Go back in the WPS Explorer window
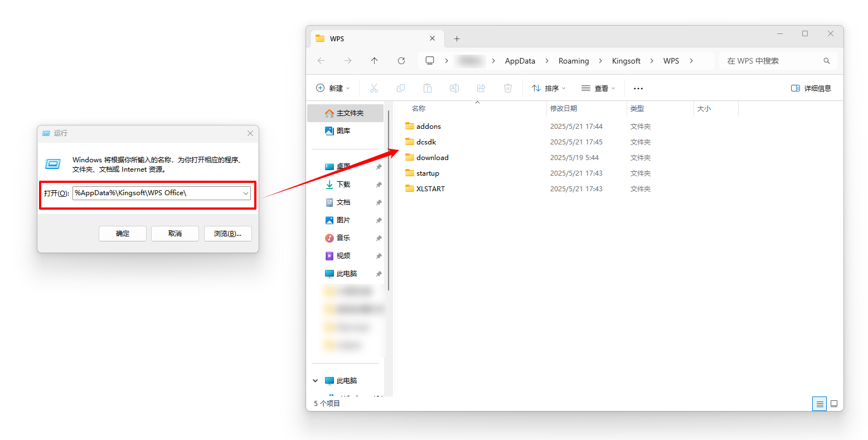 [x=321, y=61]
